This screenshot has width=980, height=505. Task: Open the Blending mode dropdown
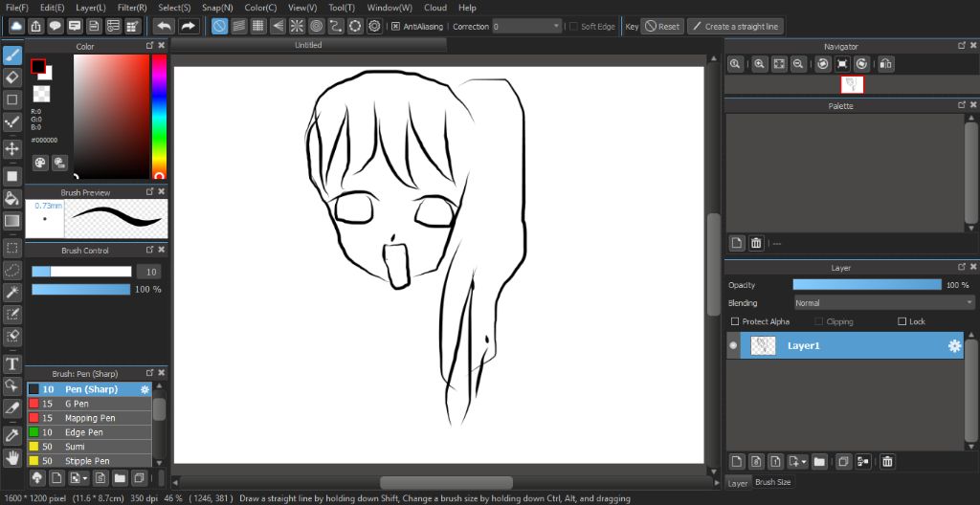coord(882,303)
